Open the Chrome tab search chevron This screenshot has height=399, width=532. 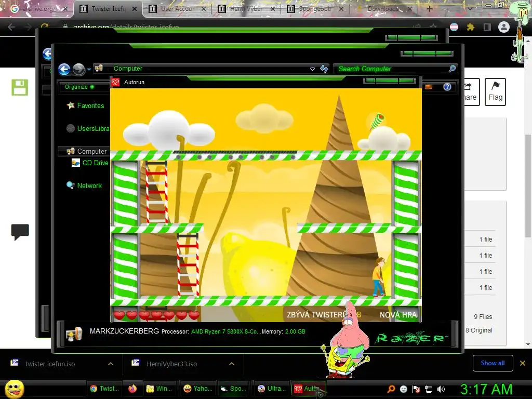point(470,9)
